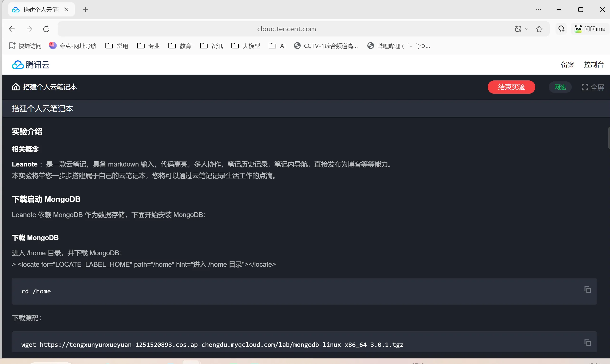Maximize the browser window
The height and width of the screenshot is (364, 616).
pos(580,9)
